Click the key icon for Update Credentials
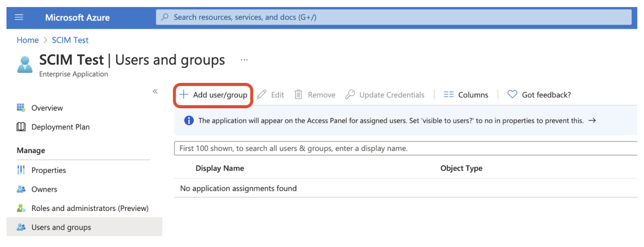 pyautogui.click(x=350, y=94)
